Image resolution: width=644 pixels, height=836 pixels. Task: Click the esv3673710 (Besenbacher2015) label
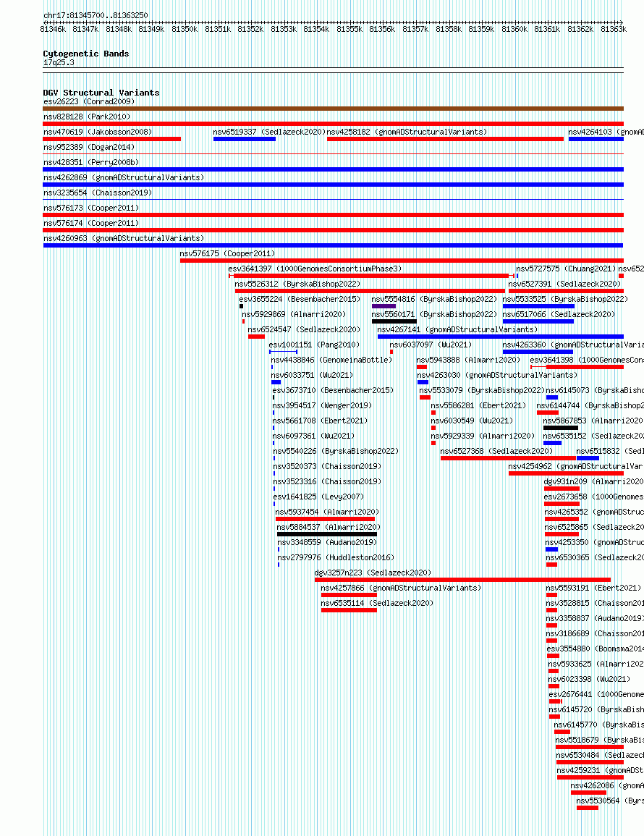(x=333, y=390)
